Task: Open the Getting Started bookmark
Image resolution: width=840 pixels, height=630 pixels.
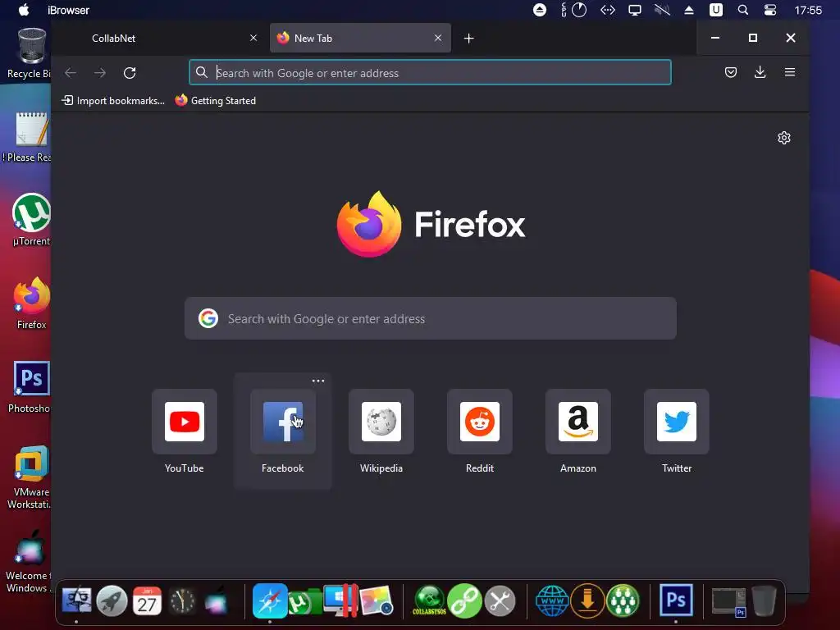Action: [216, 101]
